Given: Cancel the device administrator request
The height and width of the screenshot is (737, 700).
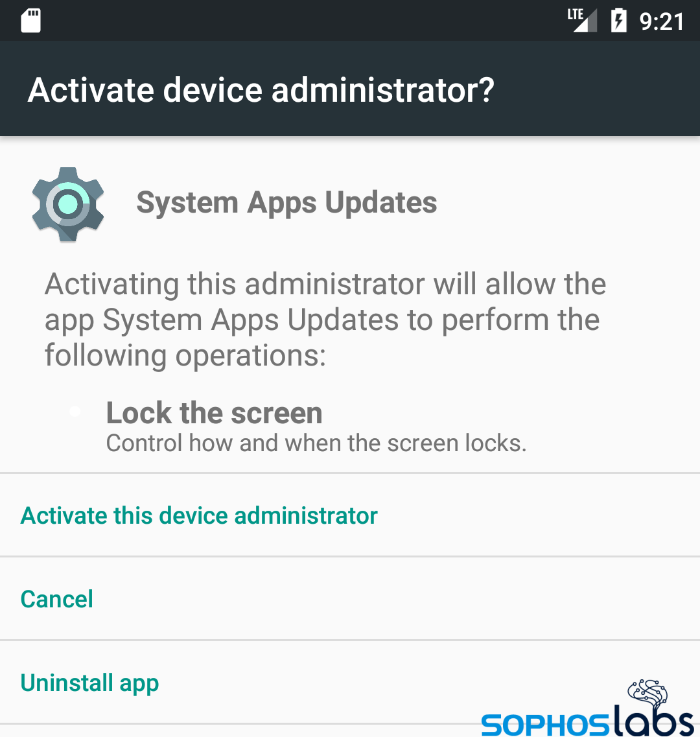Looking at the screenshot, I should 350,599.
